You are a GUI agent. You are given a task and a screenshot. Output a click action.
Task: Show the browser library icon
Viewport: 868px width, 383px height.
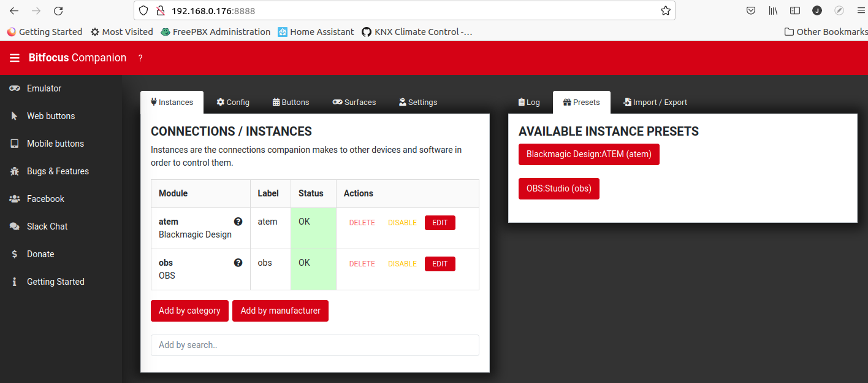[773, 10]
